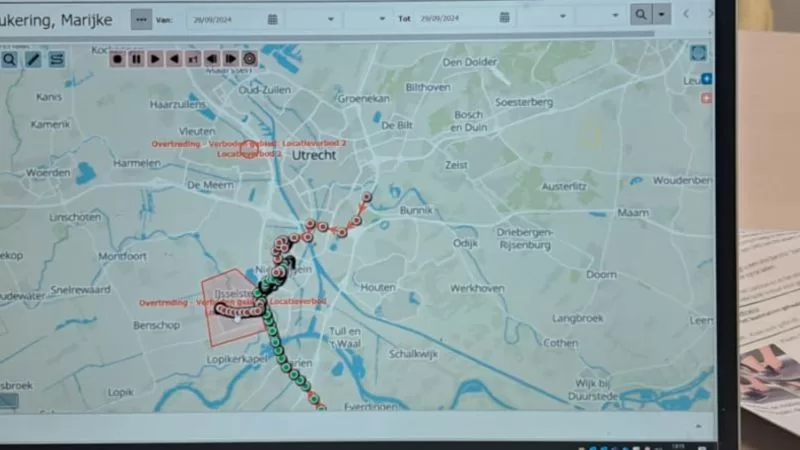
Task: Open calendar for the Van date
Action: pyautogui.click(x=273, y=18)
